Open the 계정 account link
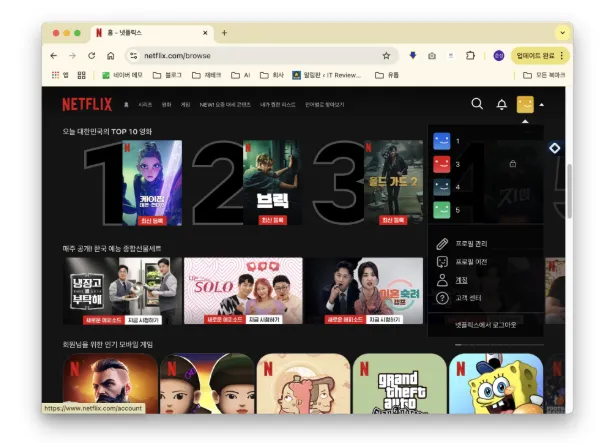The image size is (600, 443). click(461, 280)
